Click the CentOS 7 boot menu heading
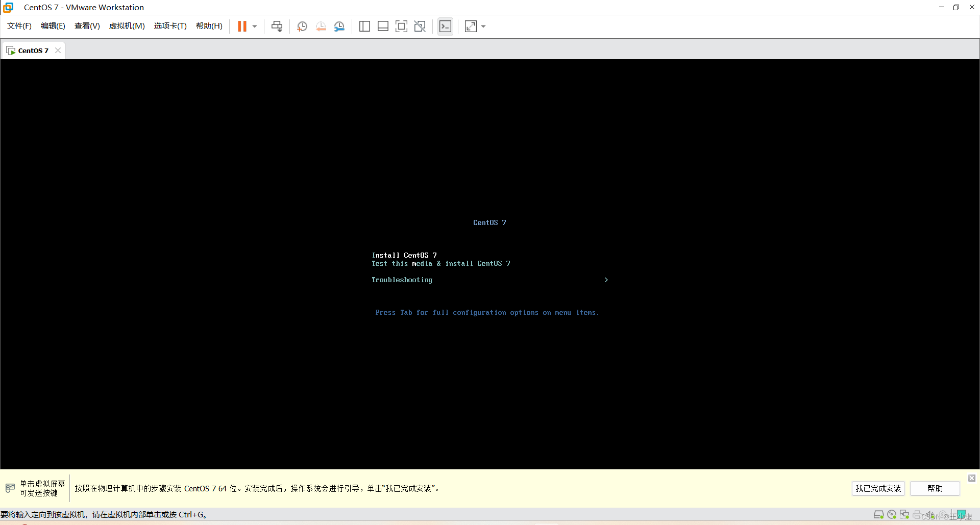The width and height of the screenshot is (980, 525). pos(489,222)
